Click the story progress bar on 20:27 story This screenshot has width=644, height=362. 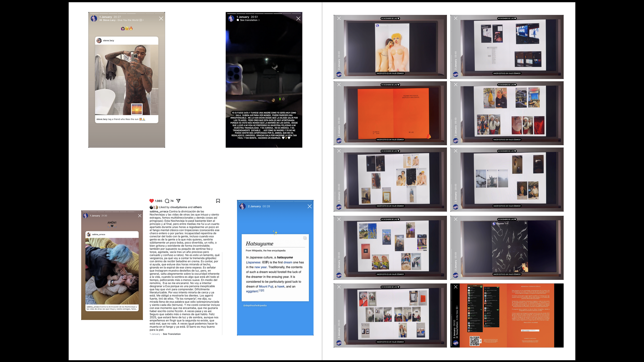126,13
